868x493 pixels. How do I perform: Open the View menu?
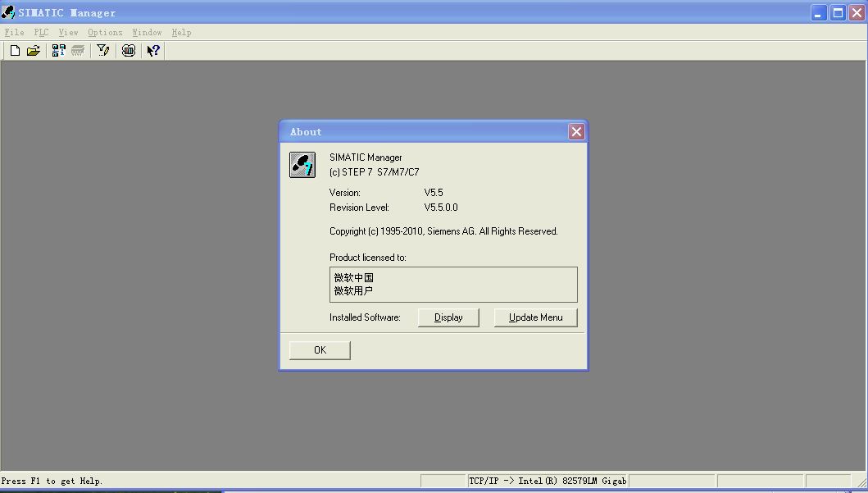tap(69, 32)
